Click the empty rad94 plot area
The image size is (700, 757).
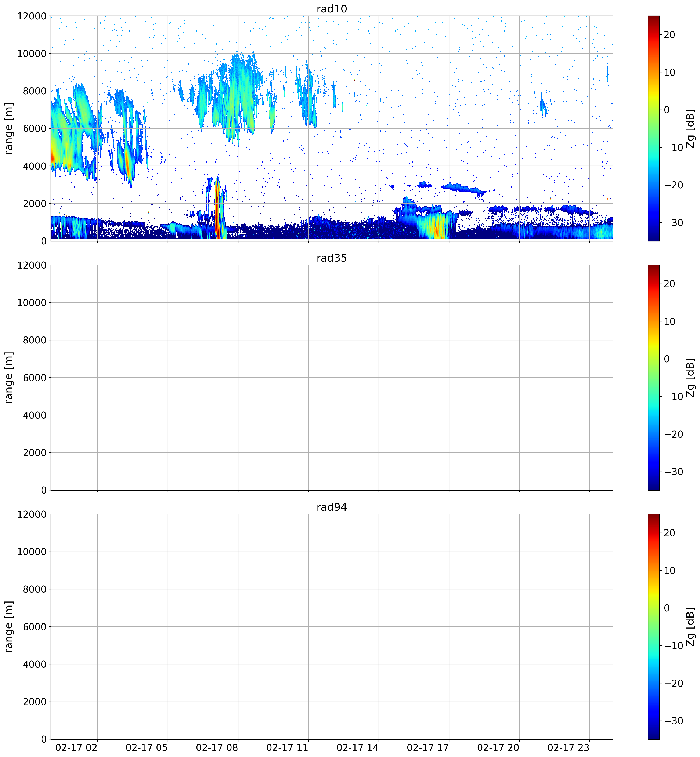(x=331, y=626)
